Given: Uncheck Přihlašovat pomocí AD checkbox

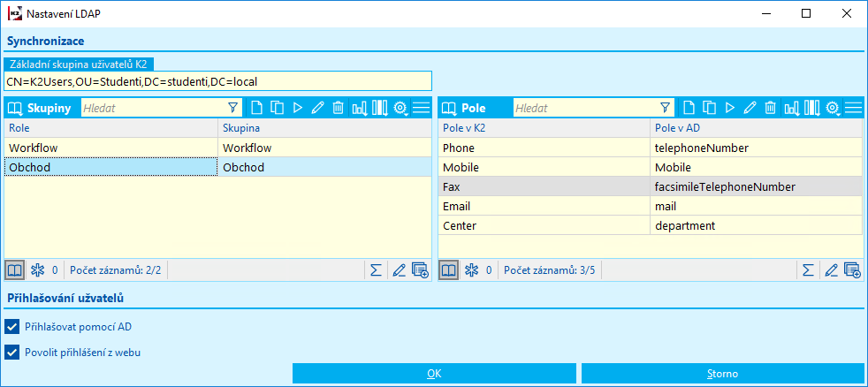Looking at the screenshot, I should [x=11, y=327].
